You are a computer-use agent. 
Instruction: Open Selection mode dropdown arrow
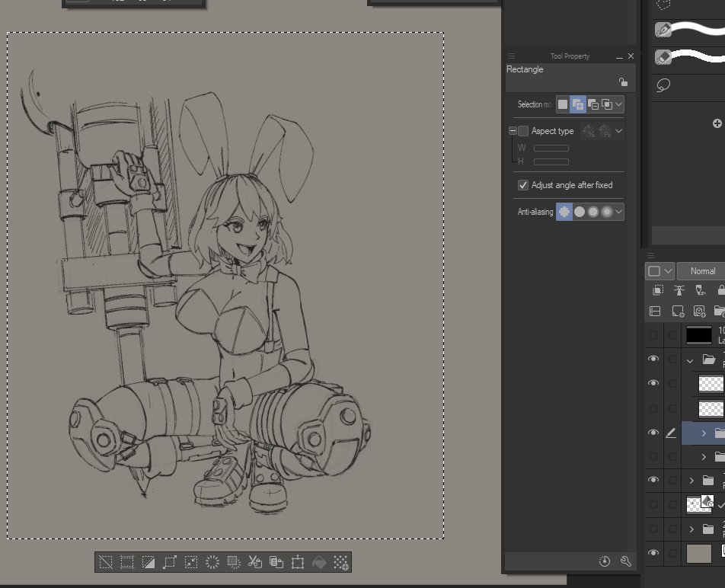point(619,104)
